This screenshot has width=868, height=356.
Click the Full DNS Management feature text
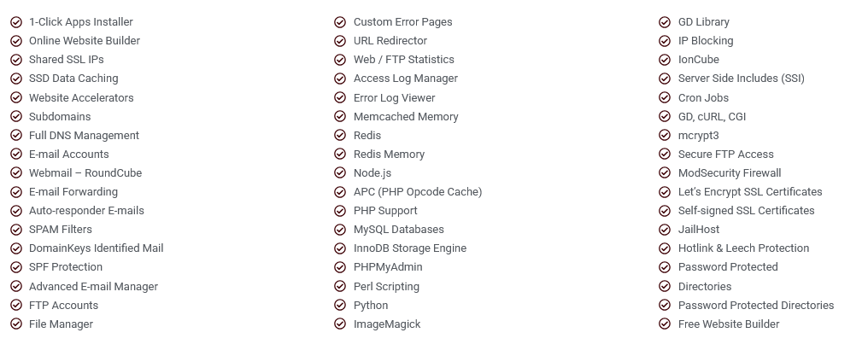pos(84,136)
